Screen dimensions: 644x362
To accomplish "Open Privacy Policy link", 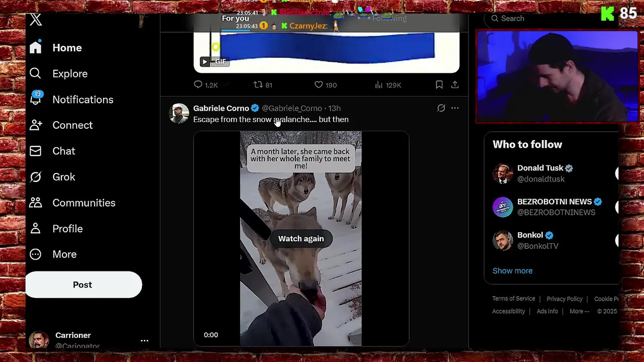I will pos(565,299).
